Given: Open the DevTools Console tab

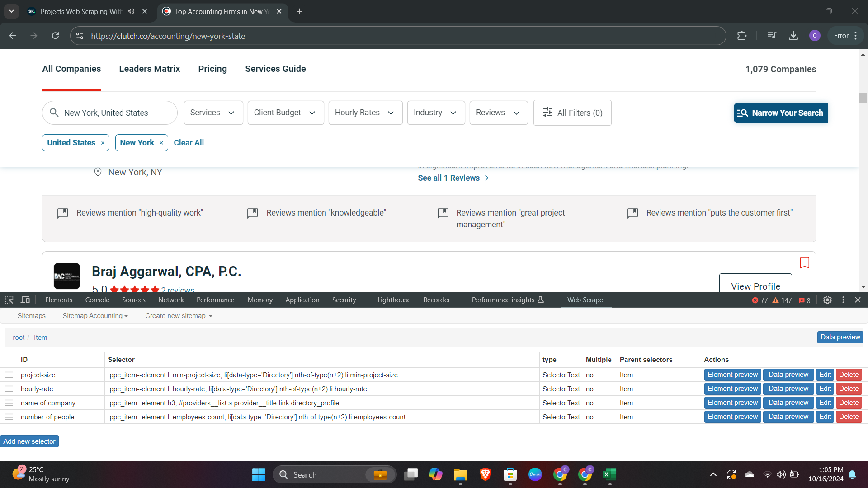Looking at the screenshot, I should click(97, 300).
